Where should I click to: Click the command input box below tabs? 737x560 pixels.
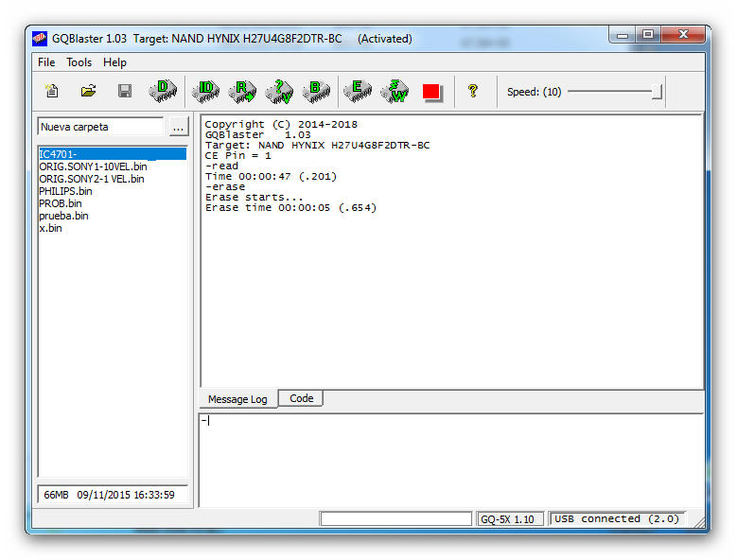[451, 461]
